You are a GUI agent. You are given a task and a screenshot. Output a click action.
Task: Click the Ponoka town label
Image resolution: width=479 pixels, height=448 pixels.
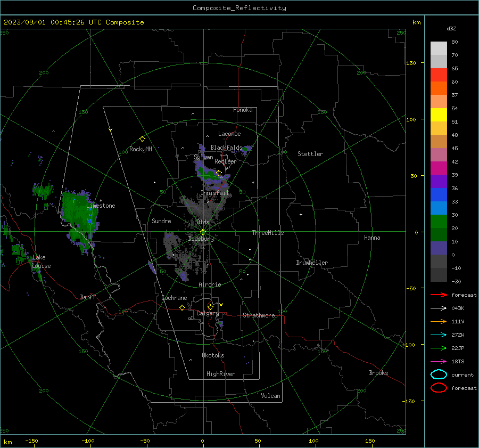[243, 110]
